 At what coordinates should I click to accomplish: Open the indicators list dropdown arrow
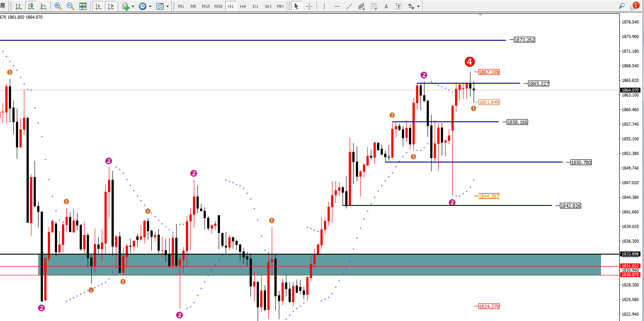(133, 7)
